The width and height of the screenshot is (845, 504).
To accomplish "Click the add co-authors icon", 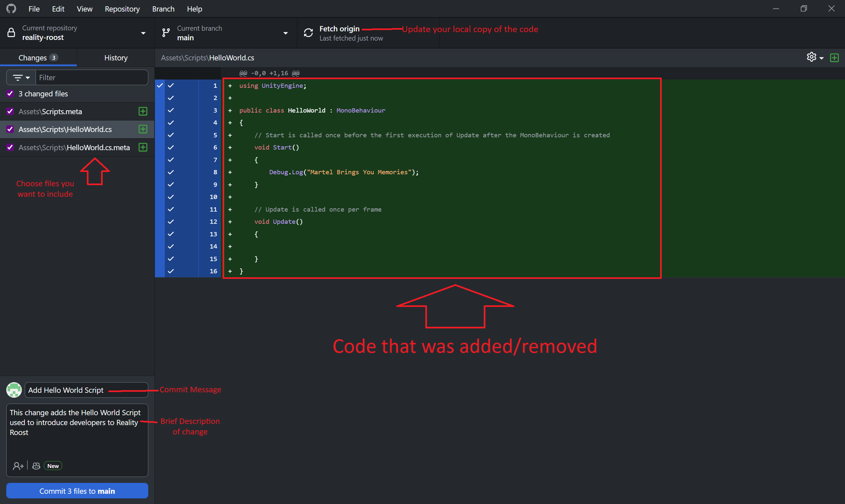I will (18, 466).
